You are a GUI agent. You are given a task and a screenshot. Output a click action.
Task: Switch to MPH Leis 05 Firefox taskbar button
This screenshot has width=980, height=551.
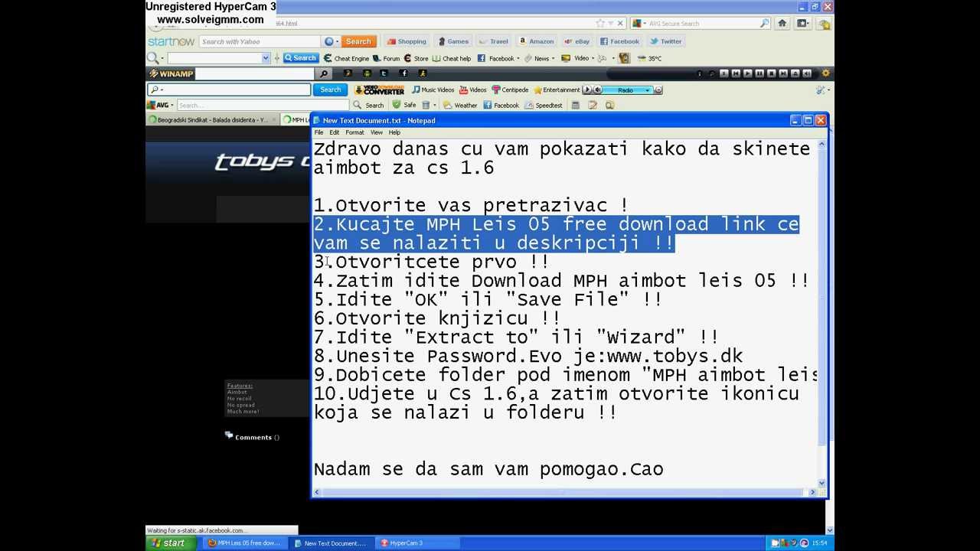coord(243,543)
